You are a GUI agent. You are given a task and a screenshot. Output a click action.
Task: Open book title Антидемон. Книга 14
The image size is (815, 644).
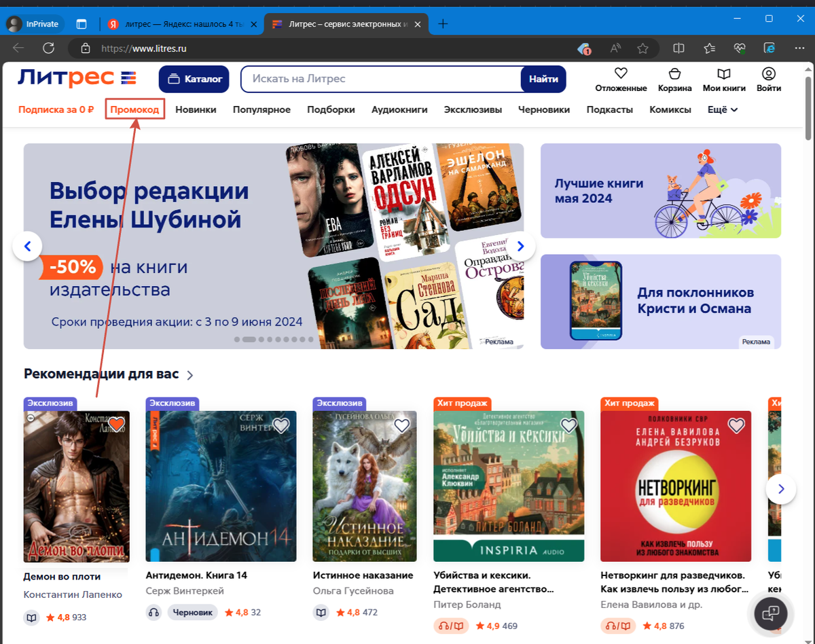pyautogui.click(x=196, y=575)
